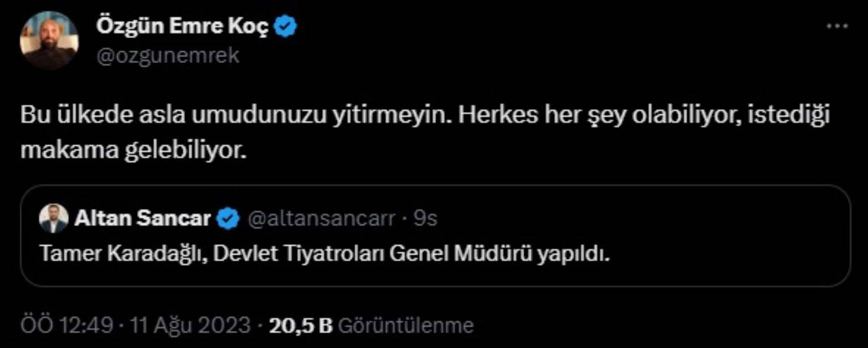
Task: Open Özgün Emre Koç display name link
Action: point(183,27)
